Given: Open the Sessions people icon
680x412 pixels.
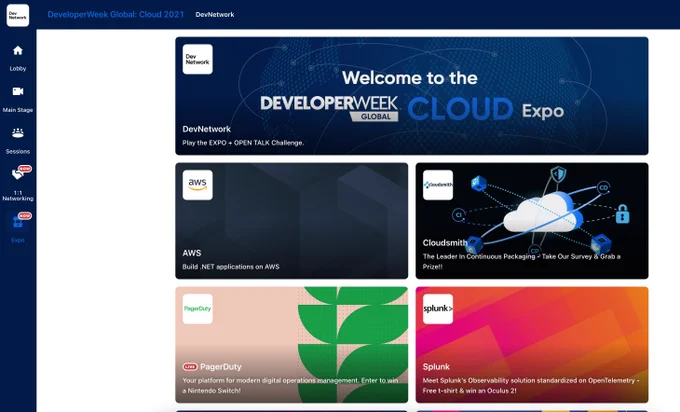Looking at the screenshot, I should pos(18,133).
